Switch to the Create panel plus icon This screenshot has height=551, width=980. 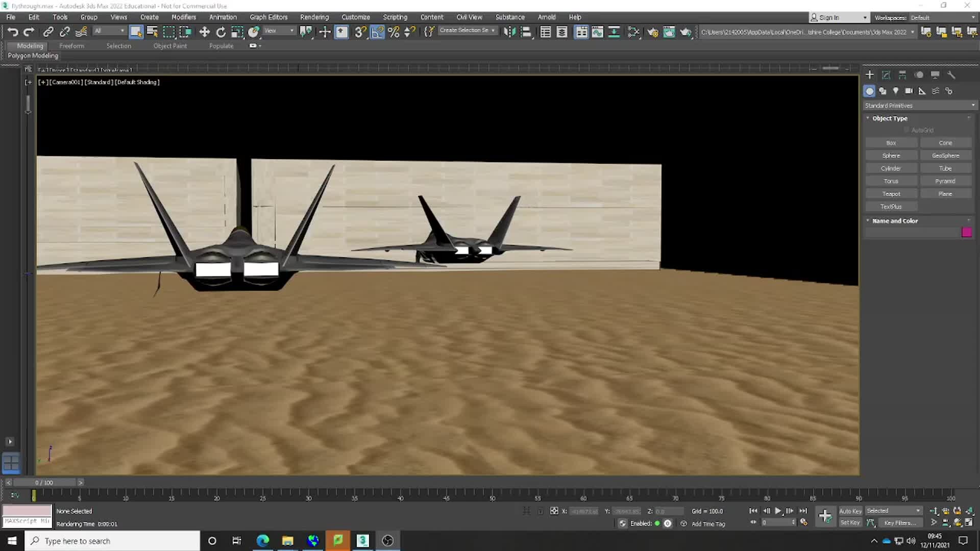pyautogui.click(x=870, y=74)
